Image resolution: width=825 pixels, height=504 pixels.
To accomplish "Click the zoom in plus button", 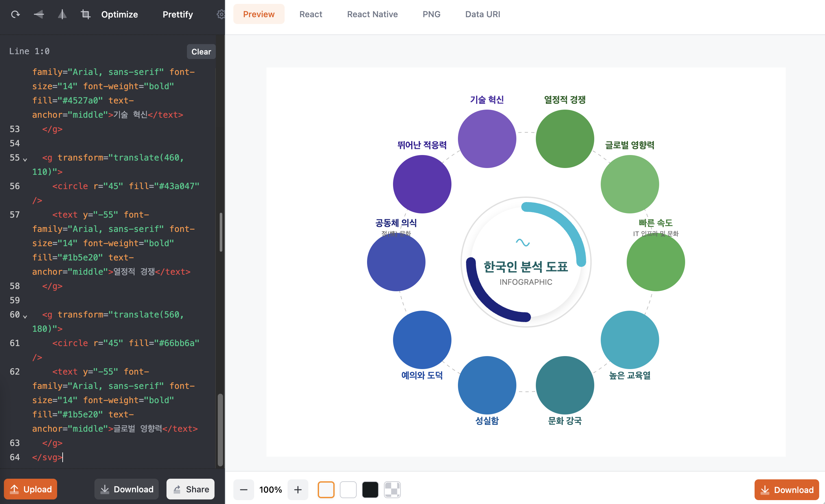I will (298, 490).
